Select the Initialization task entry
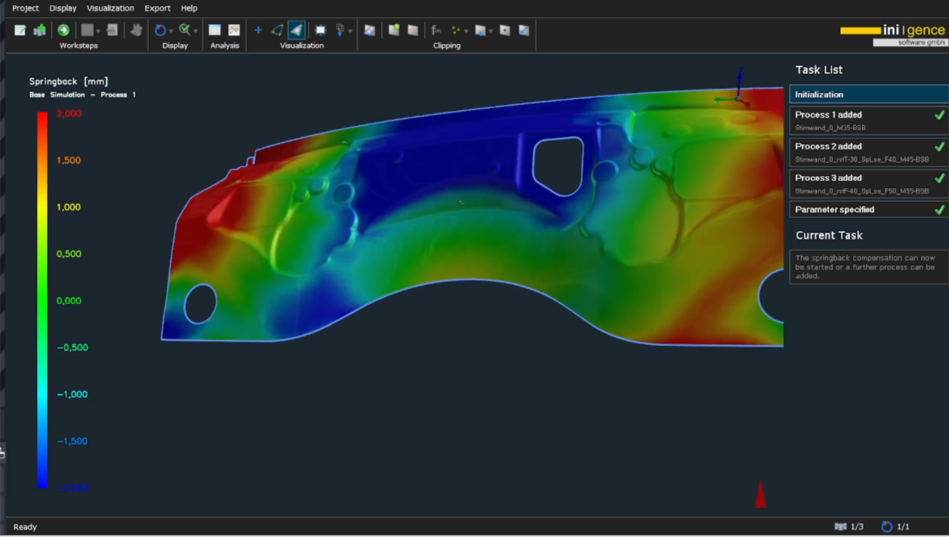 click(867, 94)
